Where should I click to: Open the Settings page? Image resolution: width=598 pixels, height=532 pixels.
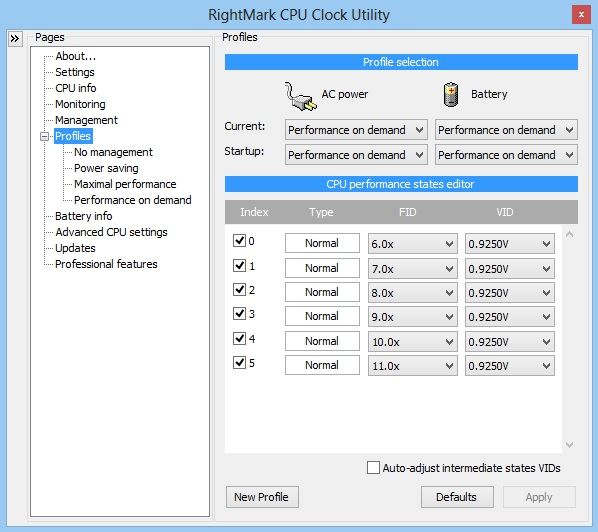75,72
